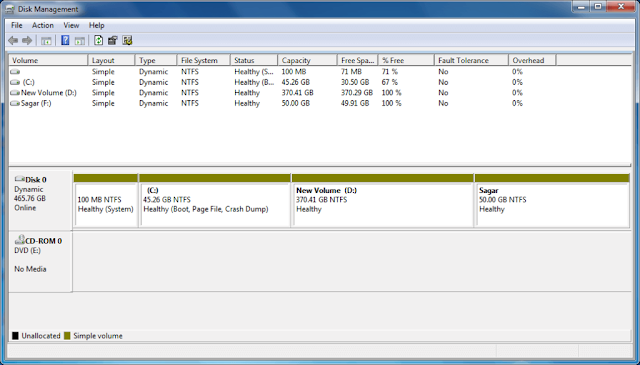This screenshot has width=640, height=365.
Task: Select the (C:) volume name in list
Action: click(29, 82)
